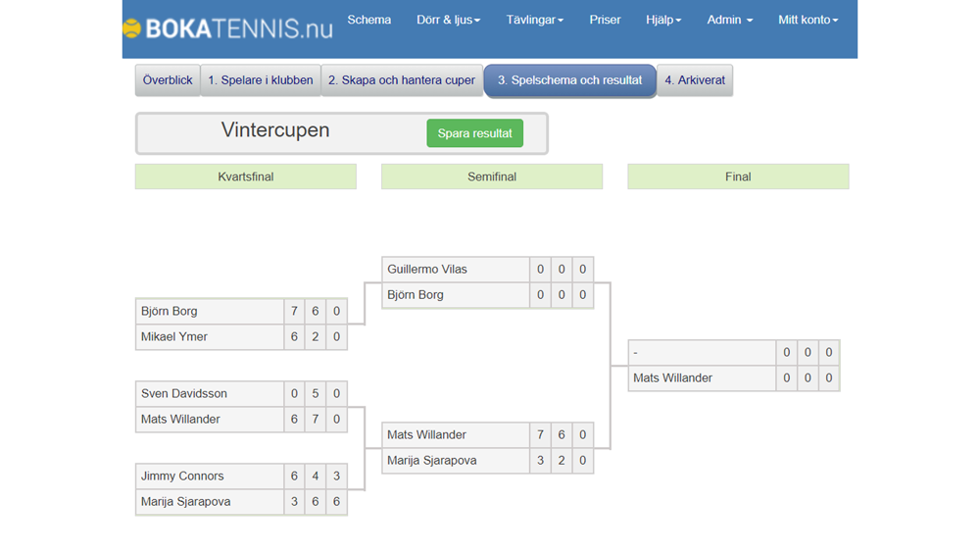
Task: Go to the Schema page
Action: point(369,20)
